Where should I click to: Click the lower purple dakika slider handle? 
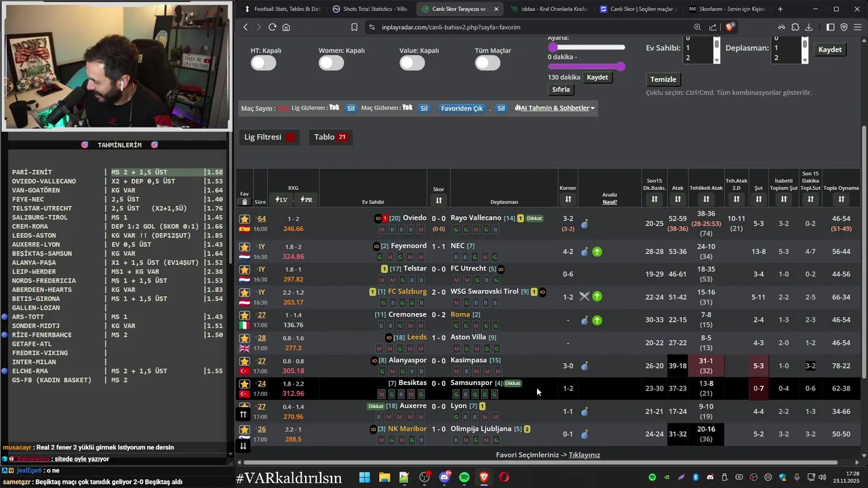click(x=621, y=66)
